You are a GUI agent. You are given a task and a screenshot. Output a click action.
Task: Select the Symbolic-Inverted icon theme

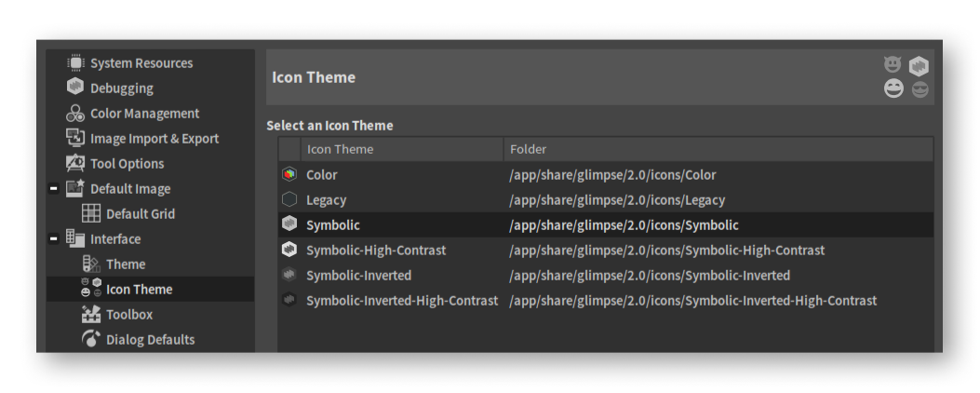(x=606, y=276)
